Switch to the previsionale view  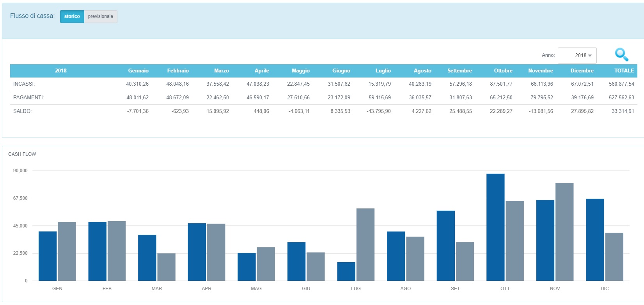point(101,16)
